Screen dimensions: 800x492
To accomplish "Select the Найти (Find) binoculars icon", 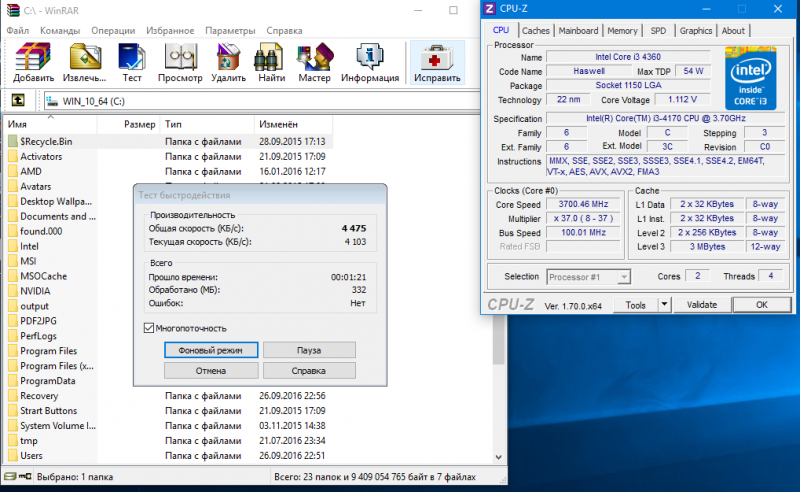I will 271,62.
